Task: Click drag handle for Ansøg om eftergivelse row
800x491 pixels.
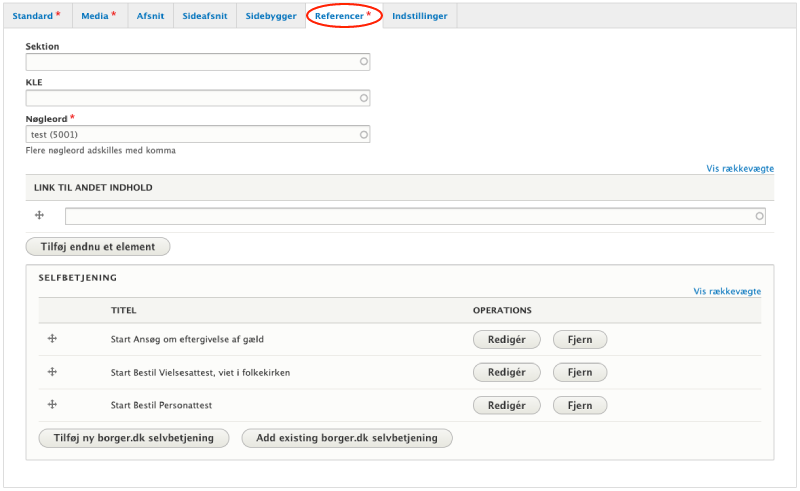Action: point(52,339)
